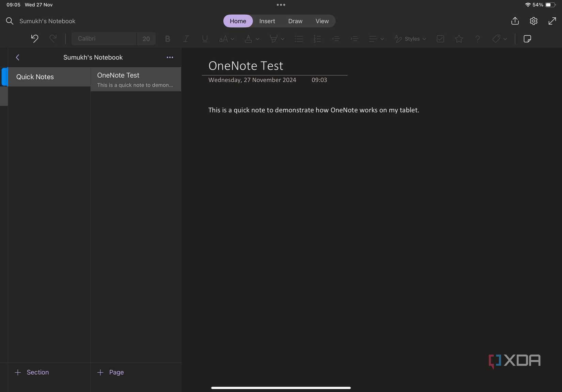562x392 pixels.
Task: Go back to the notebooks list
Action: [x=18, y=58]
